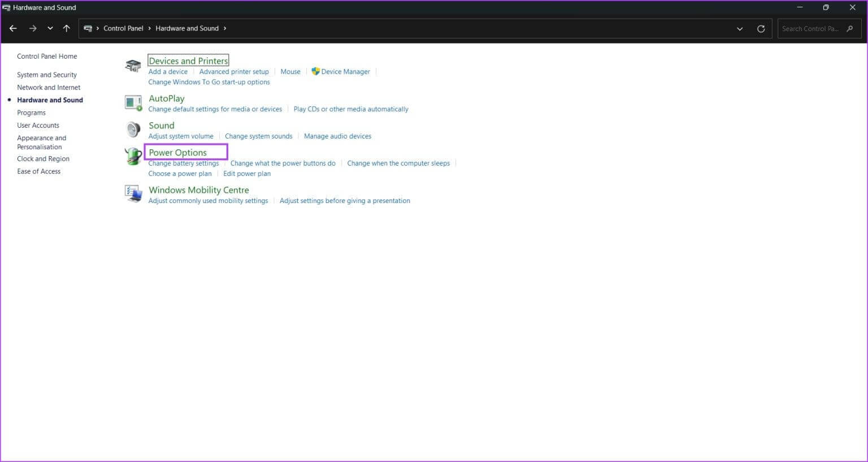The height and width of the screenshot is (462, 868).
Task: Expand the address bar history dropdown
Action: click(x=740, y=29)
